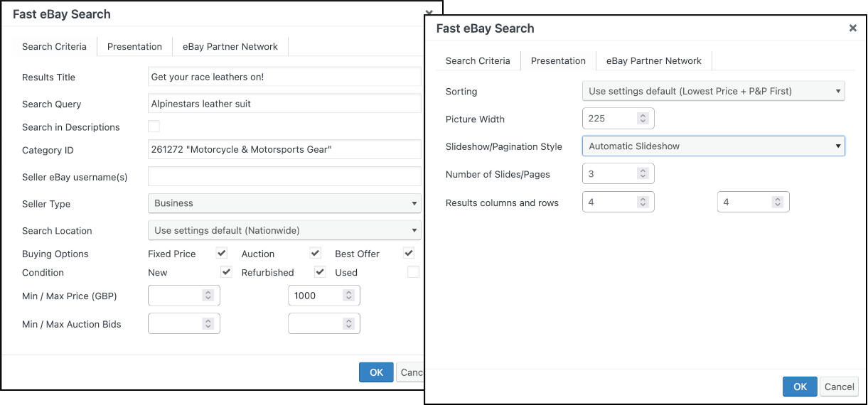Close the right Fast eBay Search dialog
This screenshot has width=868, height=405.
click(x=852, y=28)
